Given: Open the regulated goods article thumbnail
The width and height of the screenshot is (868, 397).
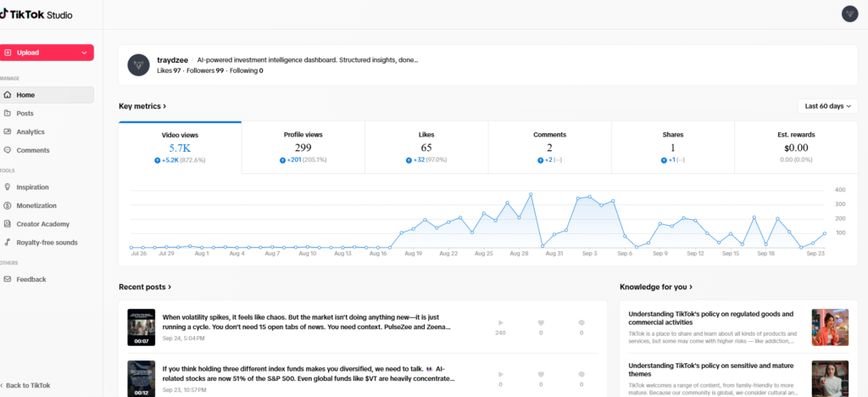Looking at the screenshot, I should tap(830, 327).
